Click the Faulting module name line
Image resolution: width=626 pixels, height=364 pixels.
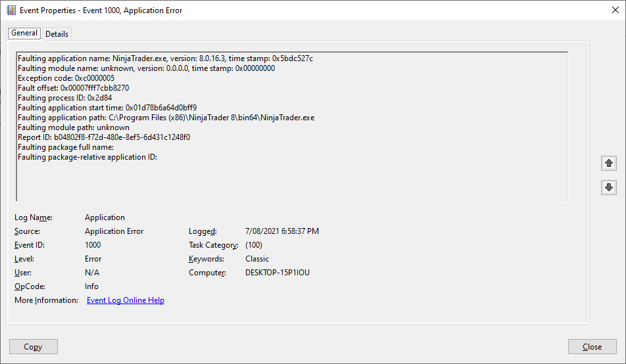tap(146, 68)
